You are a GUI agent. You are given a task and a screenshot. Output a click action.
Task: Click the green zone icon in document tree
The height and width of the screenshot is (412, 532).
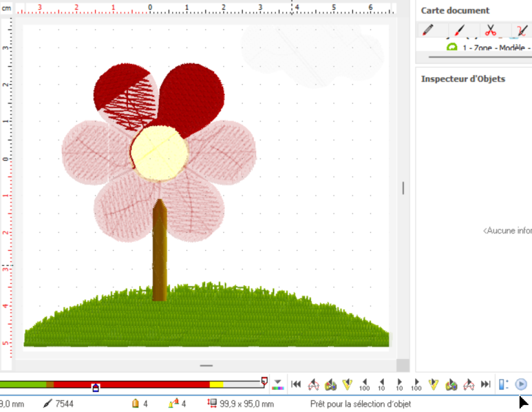tap(452, 48)
